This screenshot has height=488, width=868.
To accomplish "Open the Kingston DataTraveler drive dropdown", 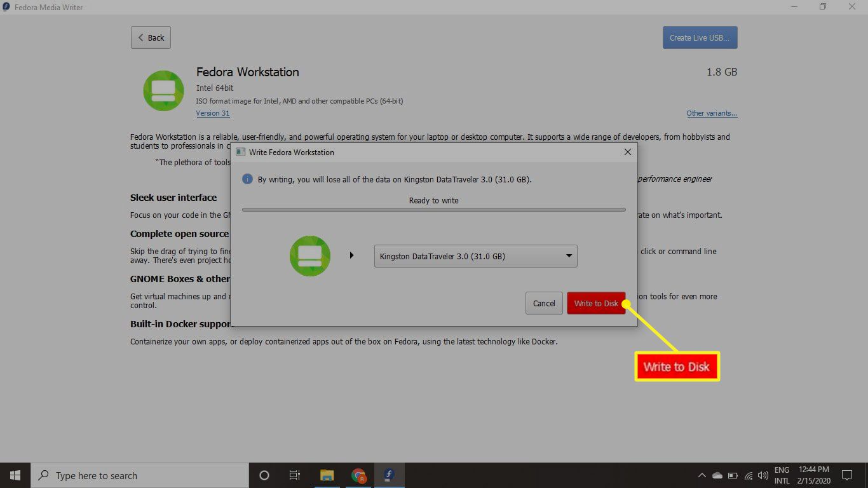I will [475, 256].
